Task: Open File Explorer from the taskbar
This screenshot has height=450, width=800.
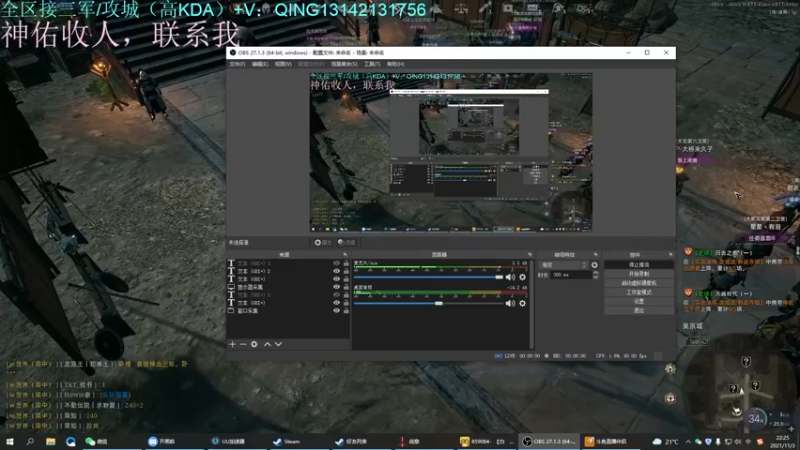Action: (51, 441)
